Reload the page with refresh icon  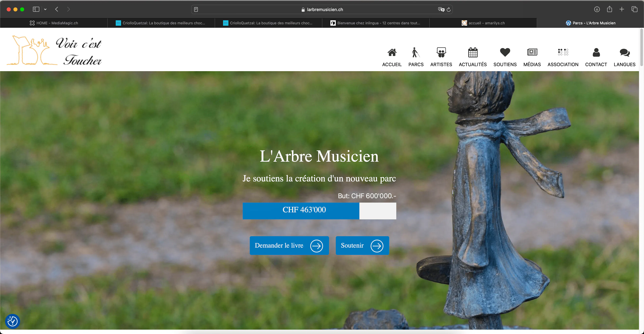click(448, 10)
